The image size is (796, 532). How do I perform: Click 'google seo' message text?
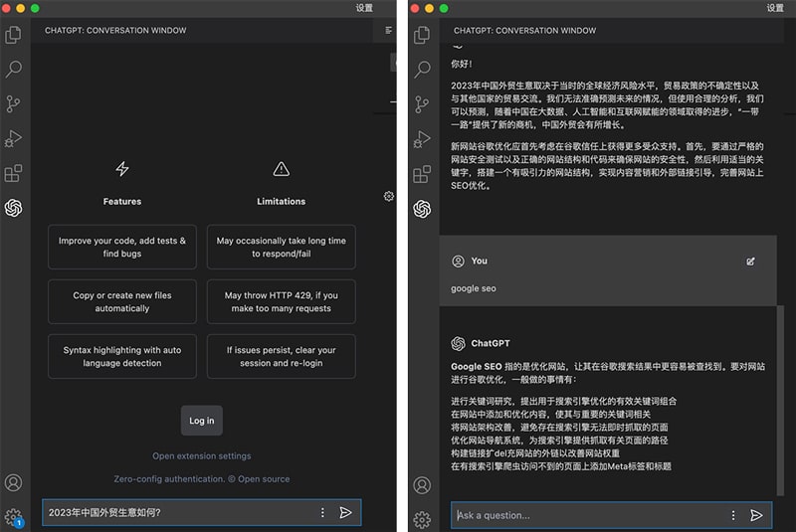pos(474,288)
